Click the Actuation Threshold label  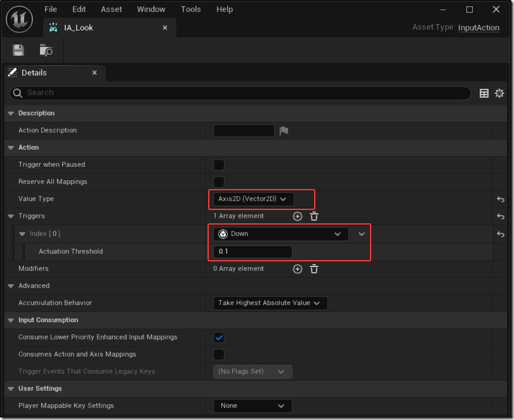71,252
